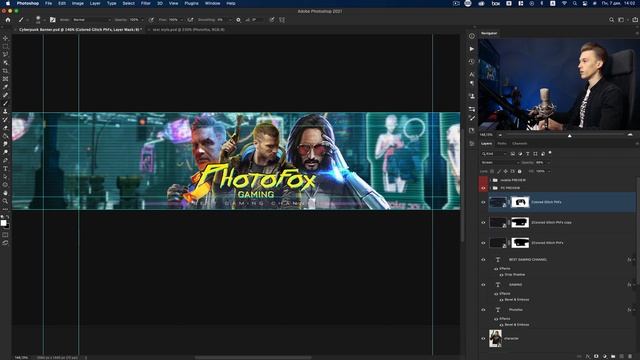The width and height of the screenshot is (640, 360).
Task: Click the new adjustment layer icon
Action: tap(604, 356)
